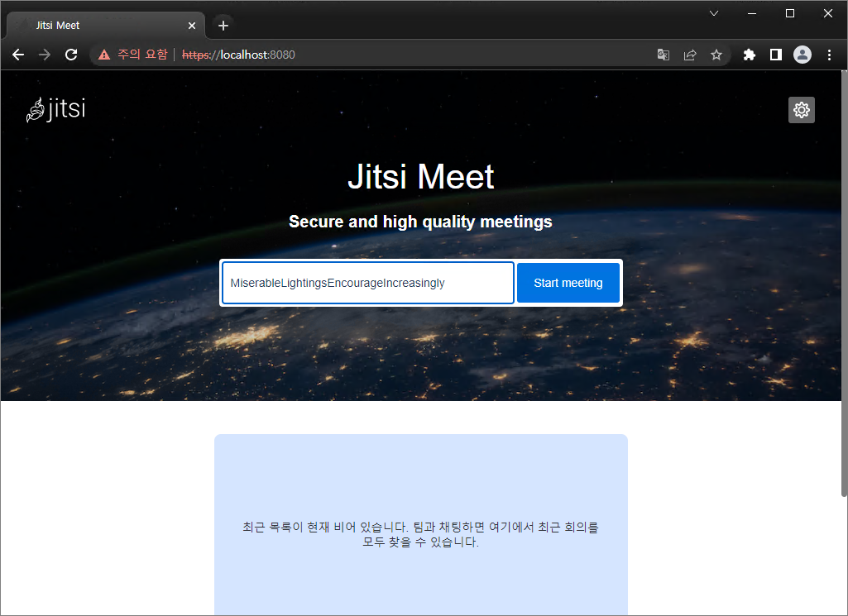Go forward in browser history
848x616 pixels.
click(45, 55)
